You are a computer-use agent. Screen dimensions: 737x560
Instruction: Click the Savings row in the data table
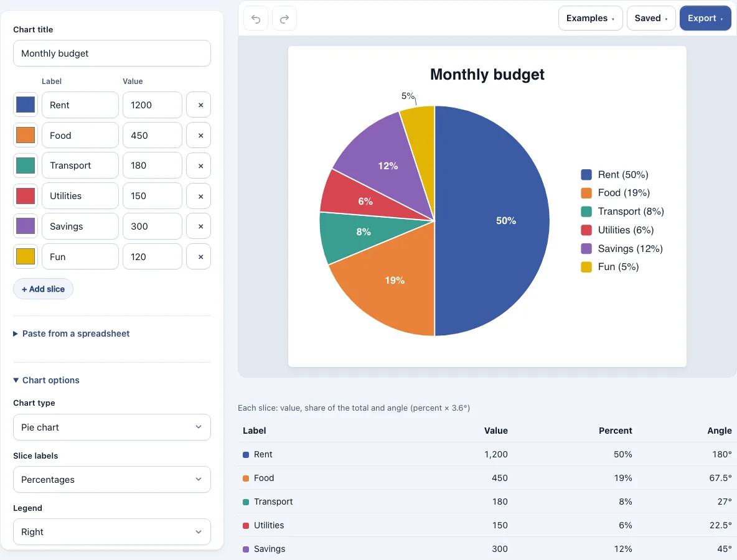click(487, 548)
